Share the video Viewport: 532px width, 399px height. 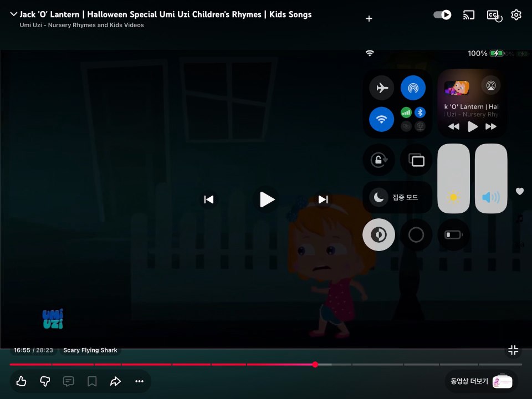(116, 381)
